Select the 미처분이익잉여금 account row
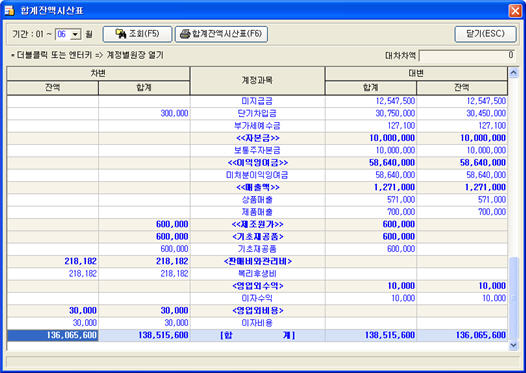 pyautogui.click(x=257, y=175)
